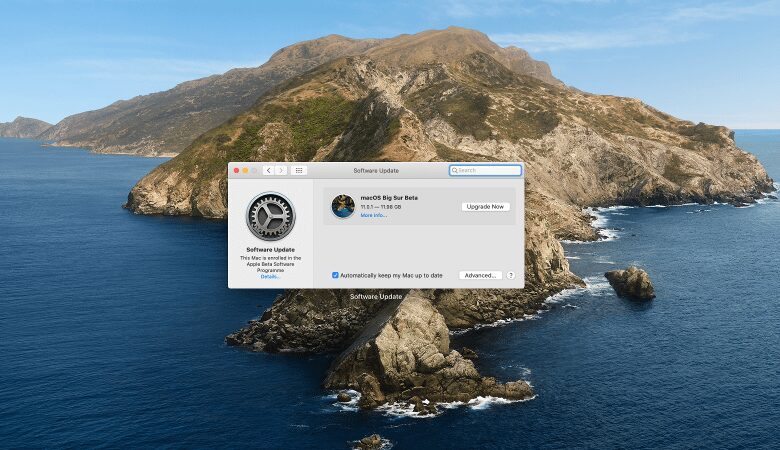This screenshot has height=450, width=780.
Task: Toggle Automatically keep my Mac up to date
Action: (x=335, y=275)
